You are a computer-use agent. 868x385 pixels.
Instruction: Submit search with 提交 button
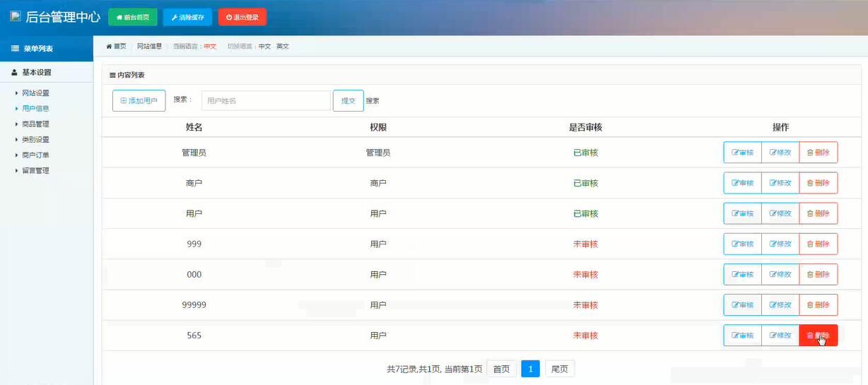click(348, 100)
